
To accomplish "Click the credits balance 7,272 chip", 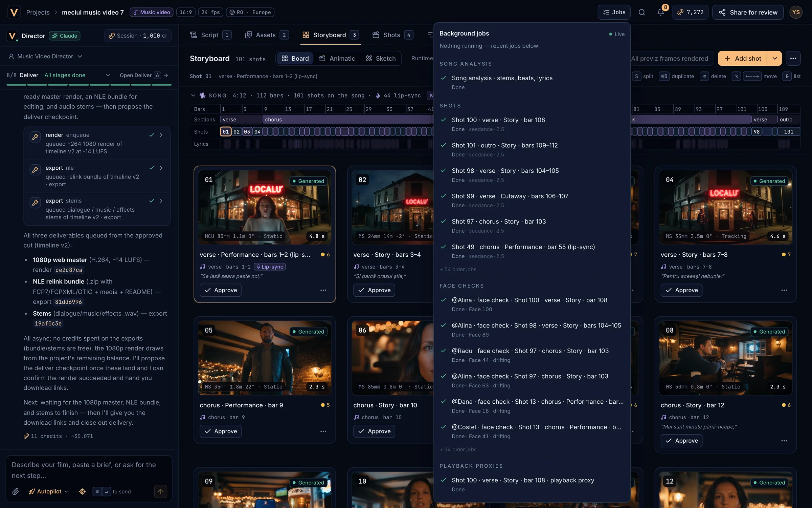I will [690, 12].
